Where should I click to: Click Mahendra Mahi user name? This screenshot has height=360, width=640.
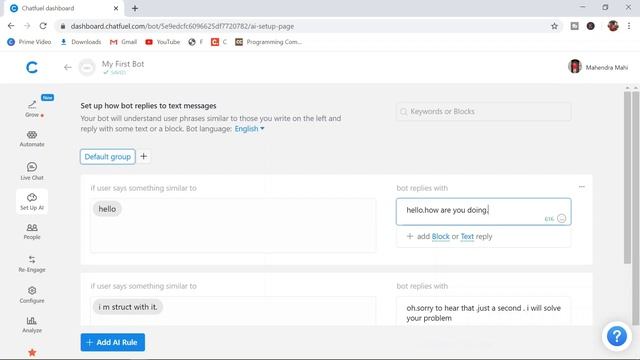pyautogui.click(x=607, y=67)
